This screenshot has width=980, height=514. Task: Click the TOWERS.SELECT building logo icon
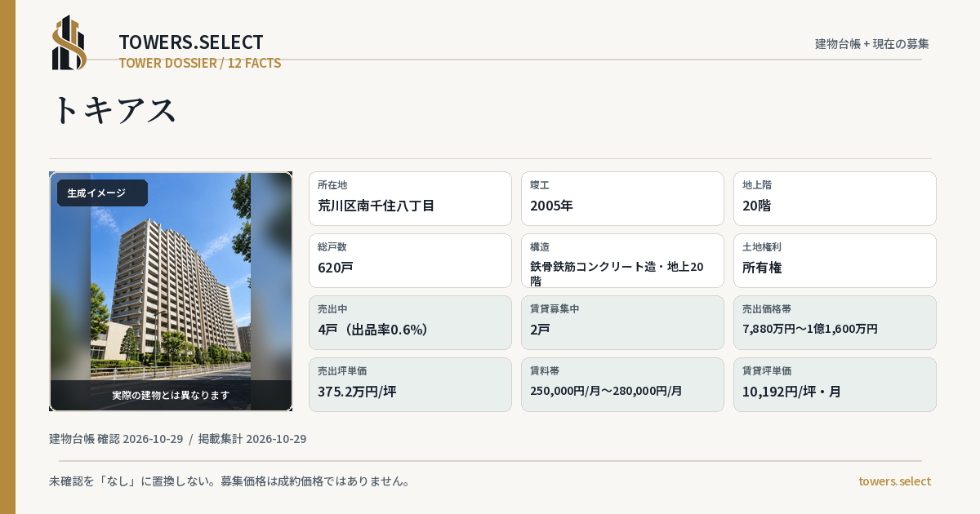69,42
